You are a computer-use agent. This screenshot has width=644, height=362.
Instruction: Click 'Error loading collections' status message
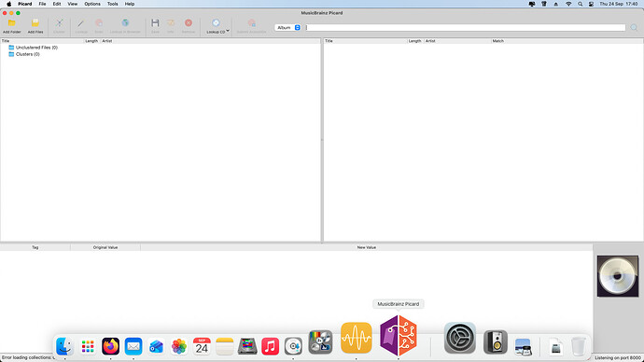click(x=28, y=357)
